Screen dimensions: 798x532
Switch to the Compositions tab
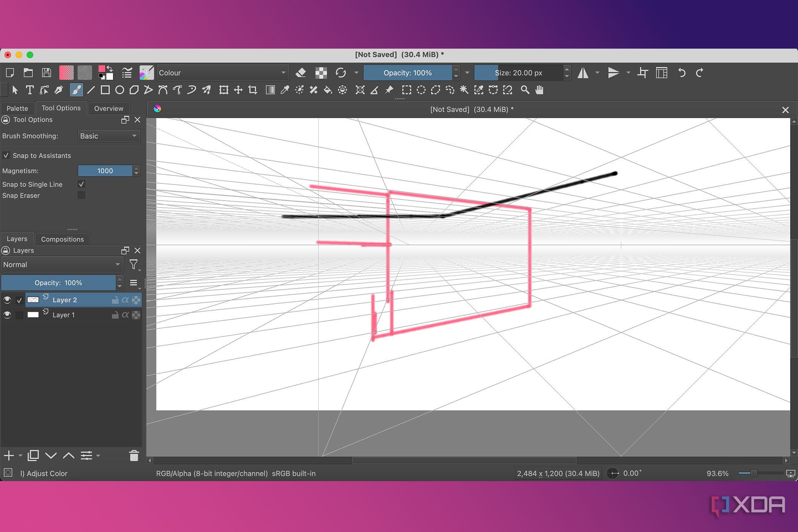tap(62, 239)
